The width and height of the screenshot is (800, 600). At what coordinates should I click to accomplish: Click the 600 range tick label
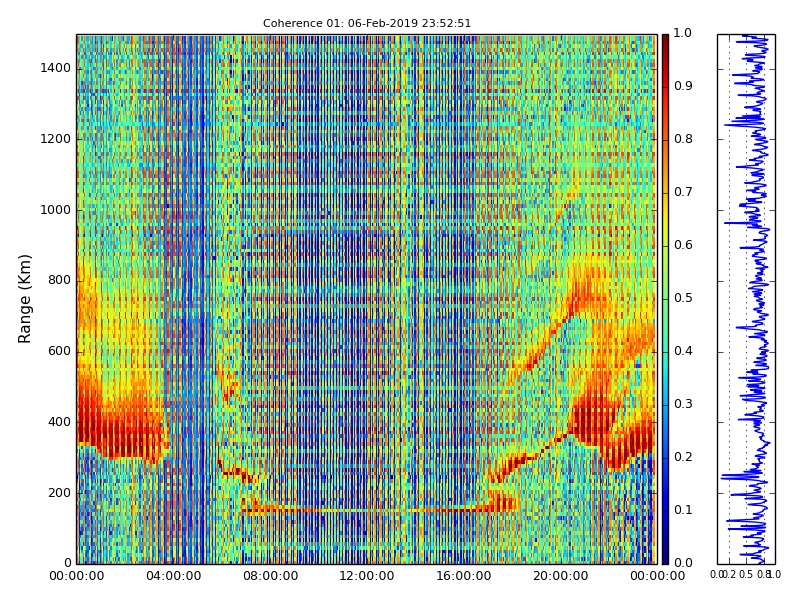(59, 351)
